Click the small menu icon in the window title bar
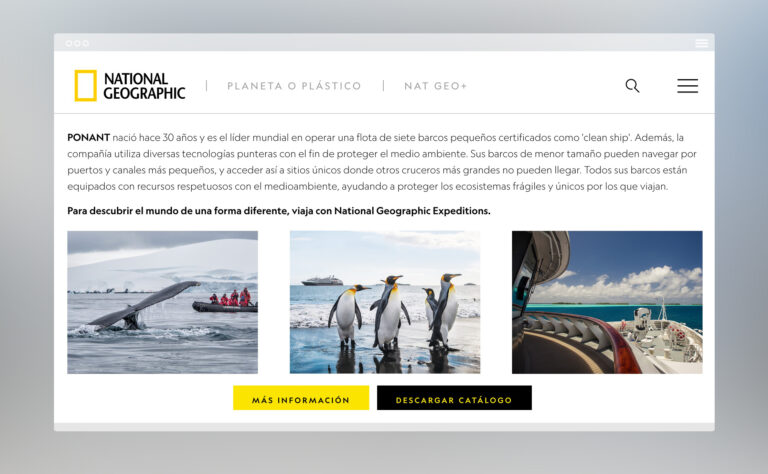Screen dimensions: 768x474 (x=701, y=43)
